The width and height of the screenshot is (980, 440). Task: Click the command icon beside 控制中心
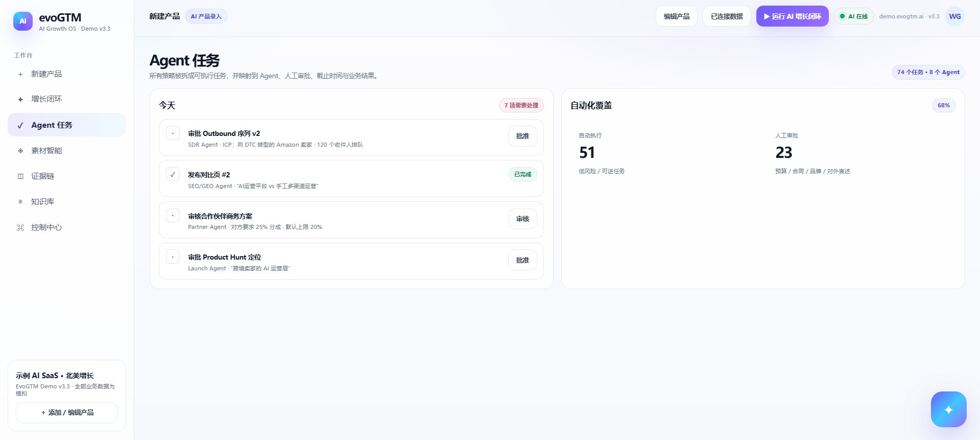20,227
